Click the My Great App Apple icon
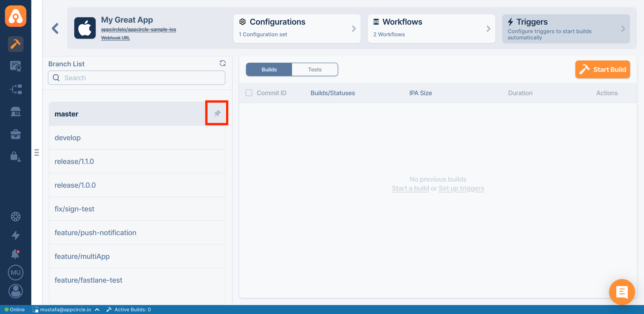This screenshot has width=644, height=314. [x=85, y=28]
